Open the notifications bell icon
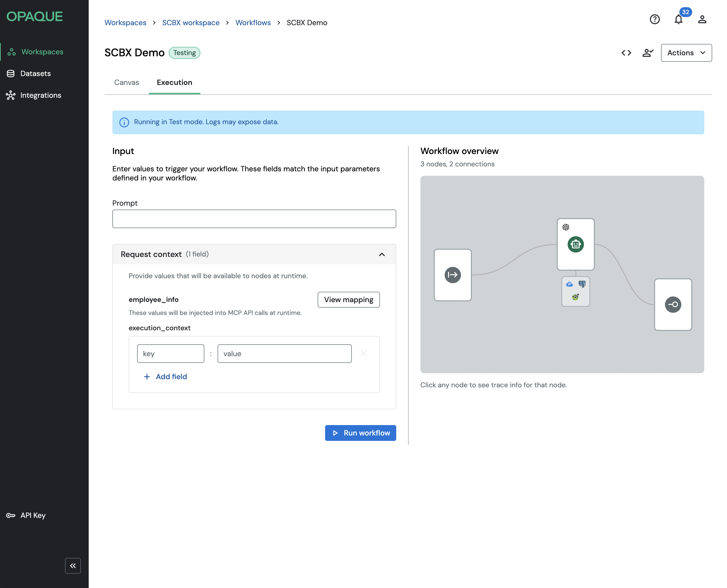The height and width of the screenshot is (588, 727). tap(678, 19)
